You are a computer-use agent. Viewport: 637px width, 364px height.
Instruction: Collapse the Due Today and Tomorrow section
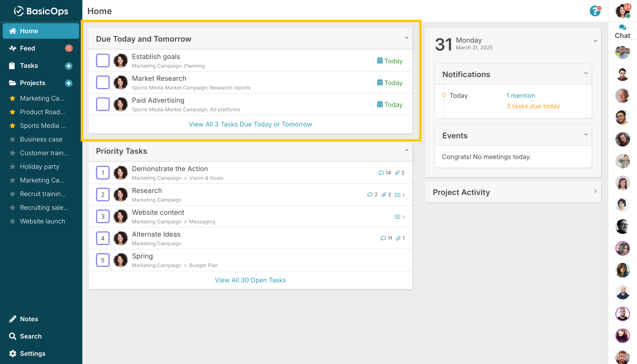[407, 38]
